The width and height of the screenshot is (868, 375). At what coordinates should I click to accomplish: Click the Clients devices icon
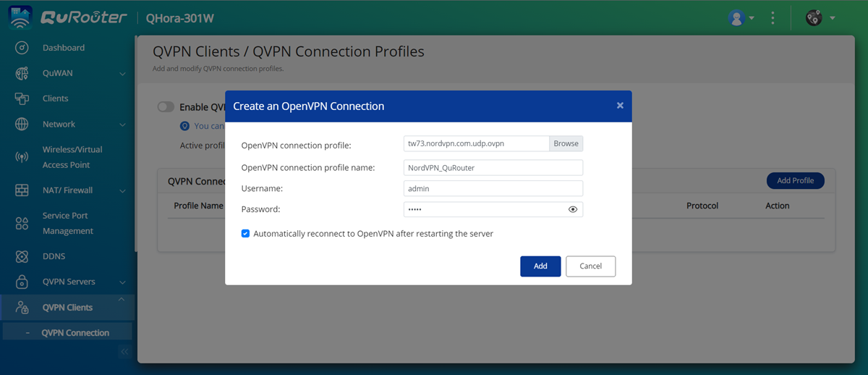(22, 98)
